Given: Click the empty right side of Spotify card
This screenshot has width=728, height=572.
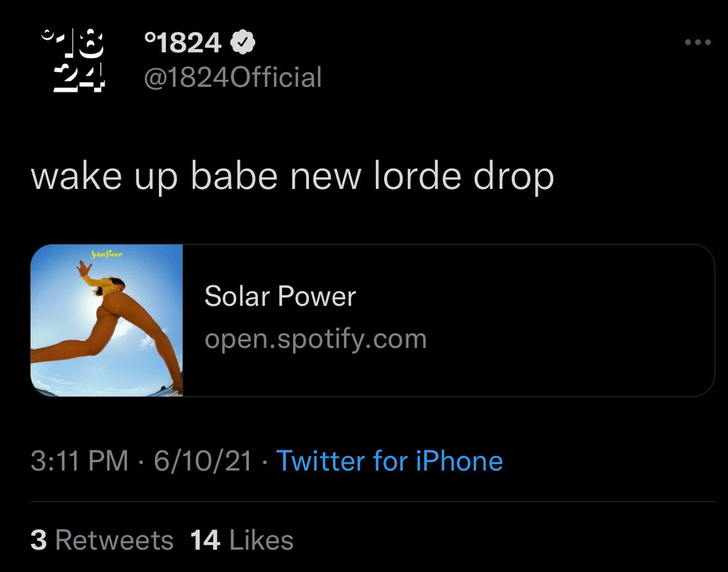Looking at the screenshot, I should coord(574,320).
